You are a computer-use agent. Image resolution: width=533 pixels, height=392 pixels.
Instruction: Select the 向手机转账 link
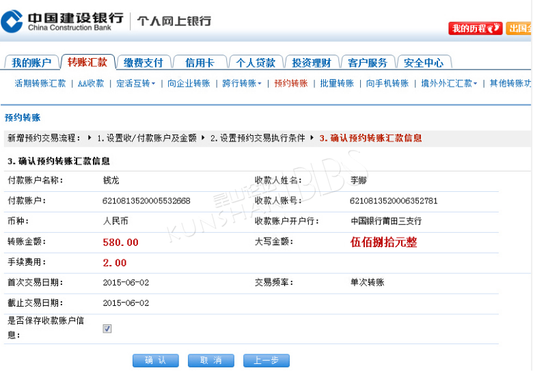pos(387,83)
